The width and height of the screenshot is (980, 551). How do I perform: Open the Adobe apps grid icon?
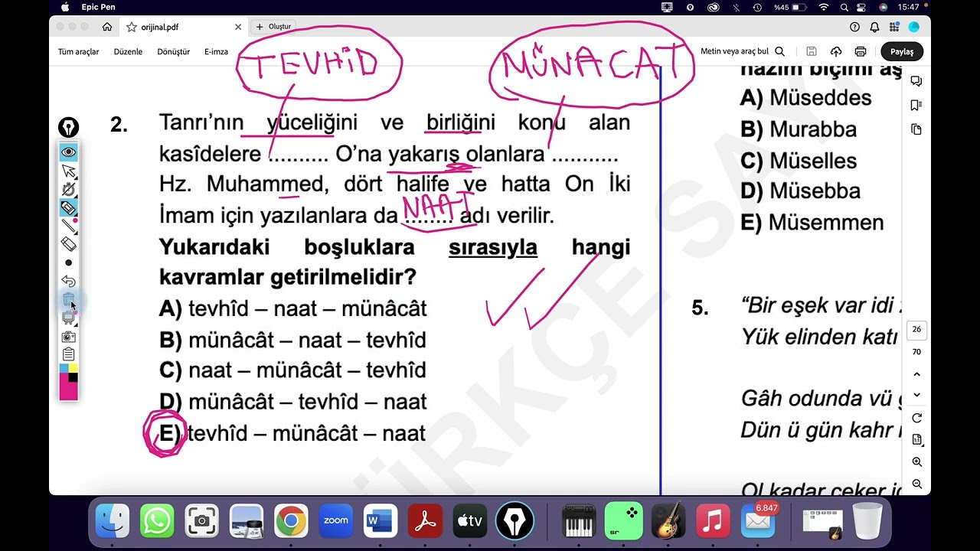(x=894, y=27)
